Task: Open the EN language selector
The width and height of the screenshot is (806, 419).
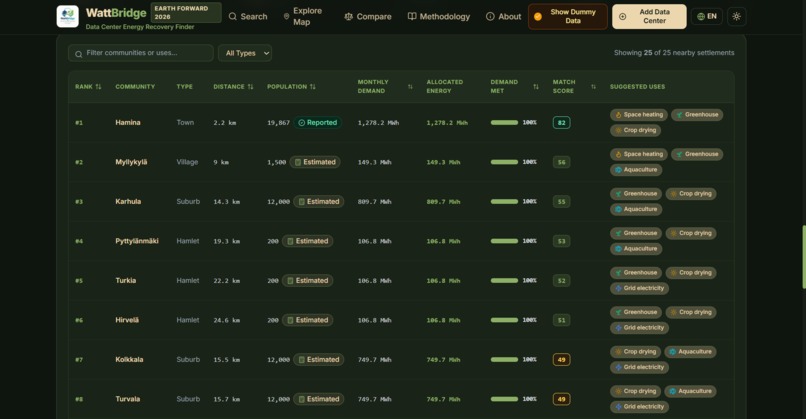Action: [707, 16]
